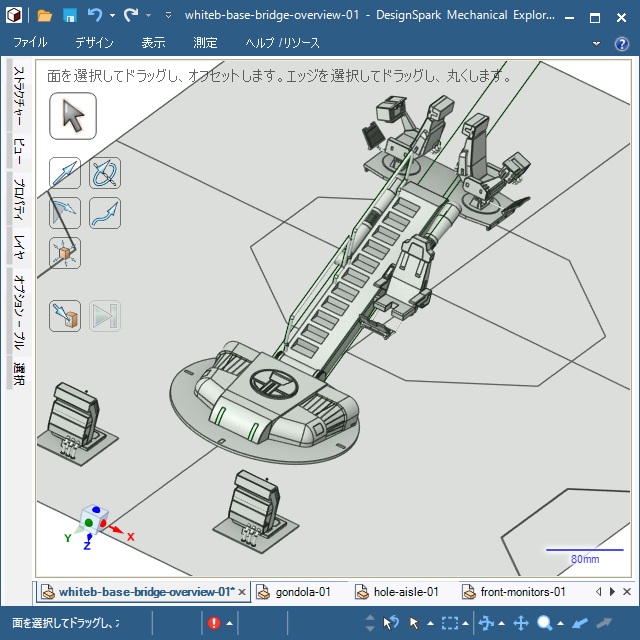The height and width of the screenshot is (640, 640).
Task: Open the ビュー side panel tab
Action: click(x=18, y=151)
